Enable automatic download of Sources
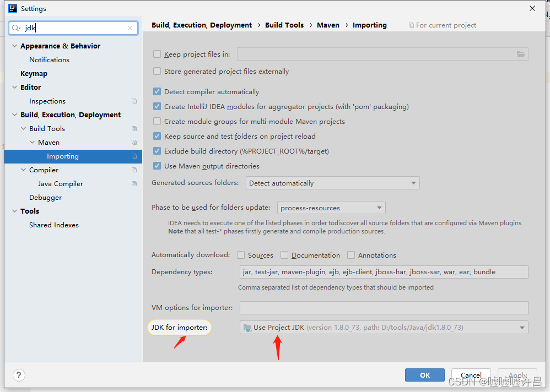This screenshot has width=550, height=392. 241,255
